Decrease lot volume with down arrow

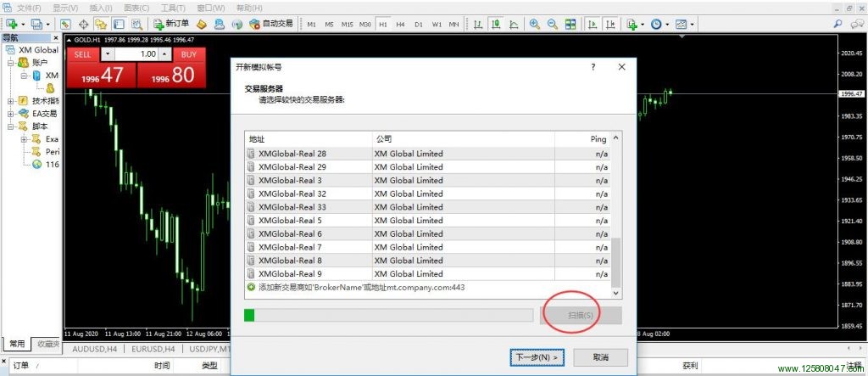click(x=108, y=54)
